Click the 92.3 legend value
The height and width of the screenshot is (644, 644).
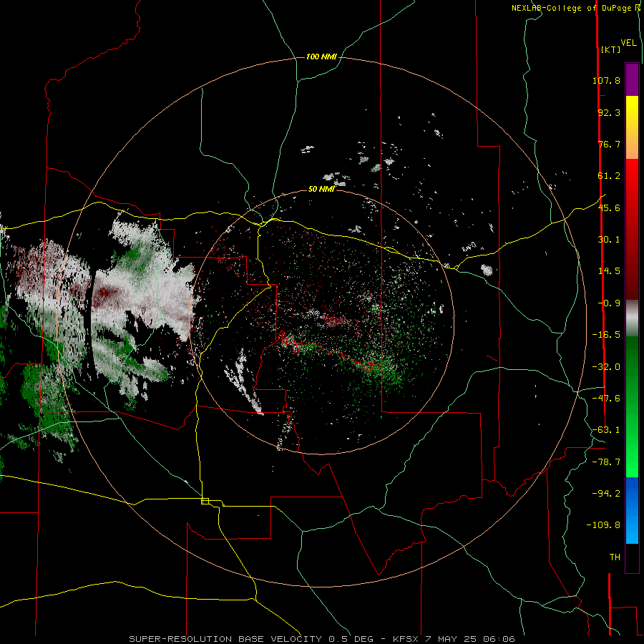pyautogui.click(x=609, y=112)
